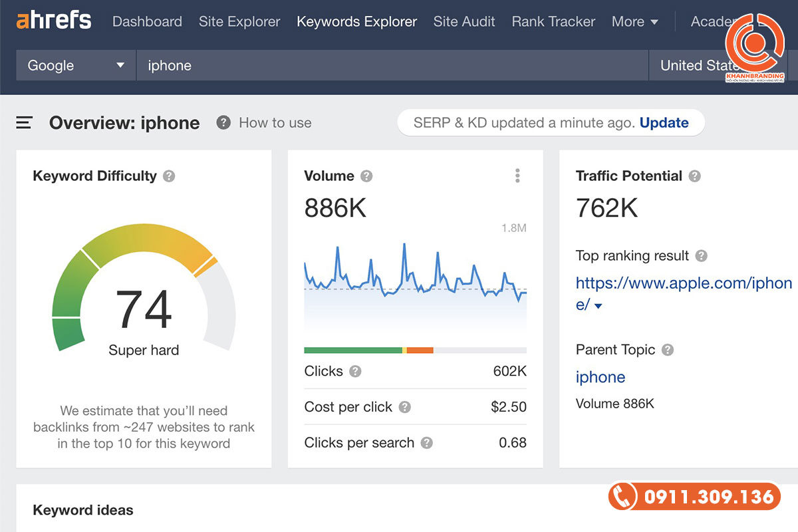
Task: Open the Volume card three-dot menu
Action: [x=517, y=176]
